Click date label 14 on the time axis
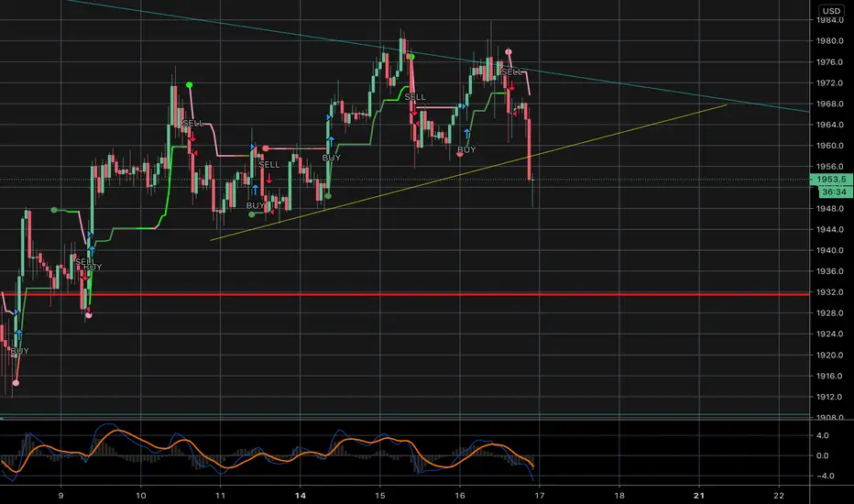The width and height of the screenshot is (854, 504). (301, 495)
